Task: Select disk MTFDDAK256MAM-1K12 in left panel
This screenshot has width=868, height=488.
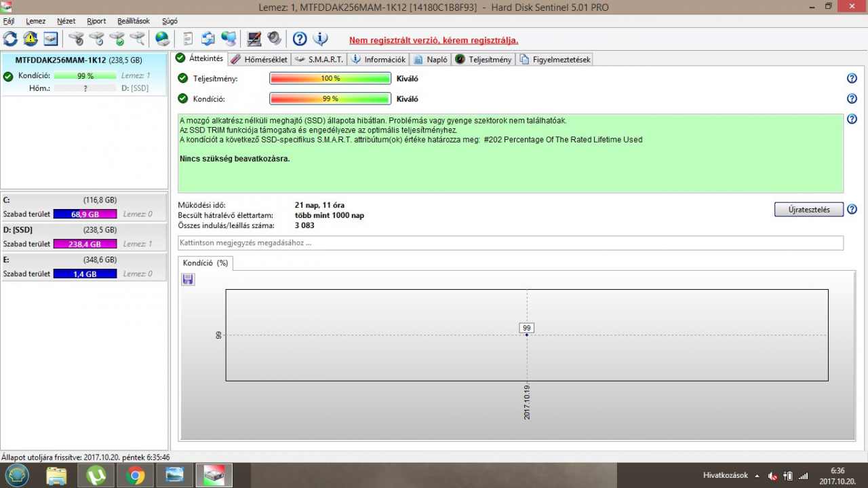Action: (85, 73)
